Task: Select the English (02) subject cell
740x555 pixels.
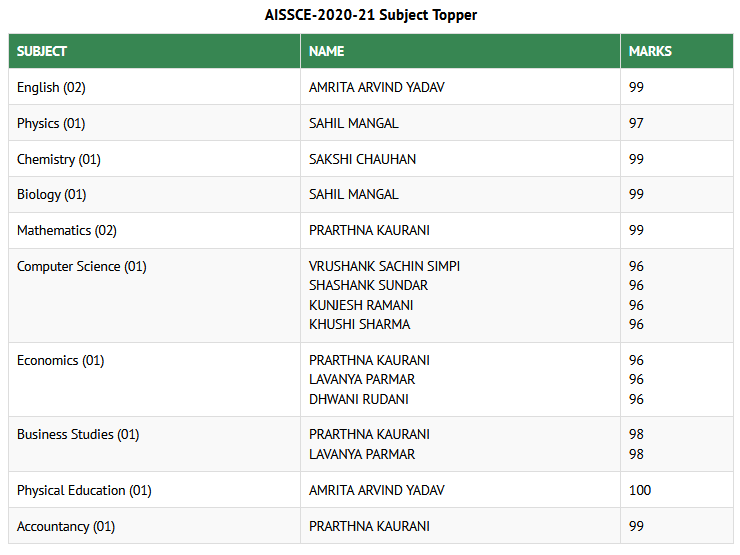Action: tap(51, 87)
